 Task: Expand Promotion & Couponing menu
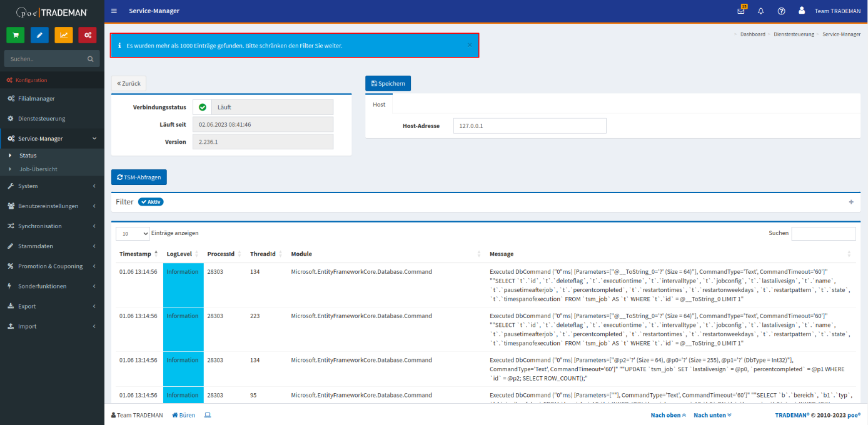(x=52, y=266)
